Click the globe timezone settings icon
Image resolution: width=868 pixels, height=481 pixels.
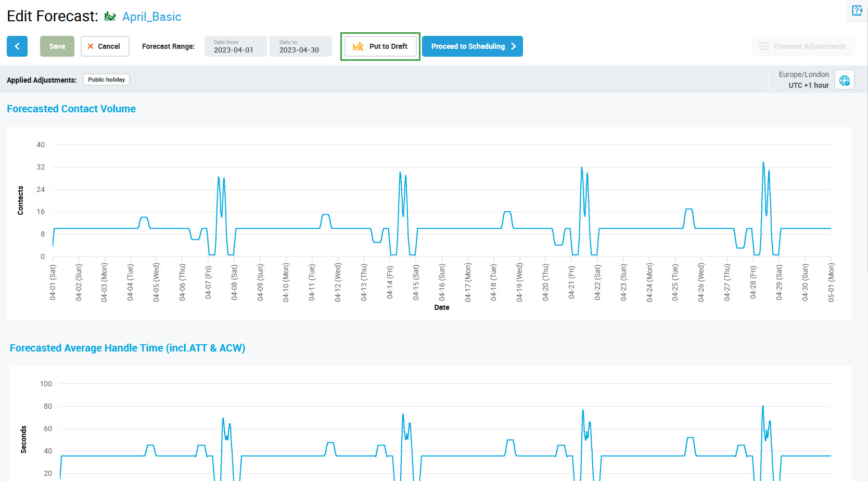coord(844,80)
